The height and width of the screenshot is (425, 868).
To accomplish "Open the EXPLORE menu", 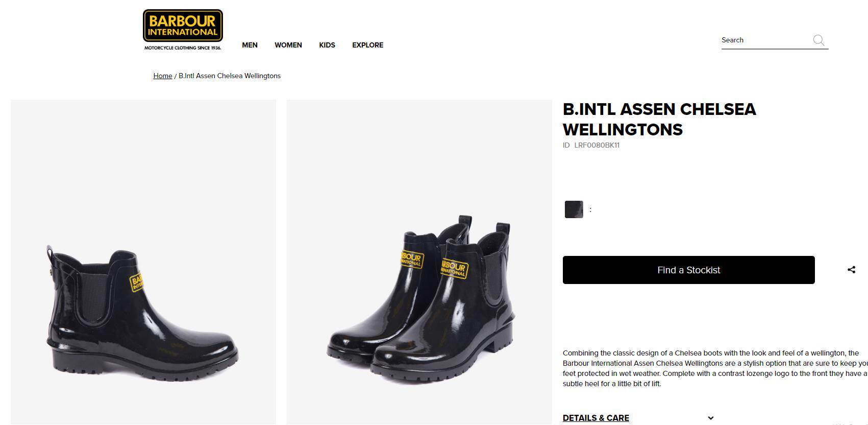I will pos(367,45).
